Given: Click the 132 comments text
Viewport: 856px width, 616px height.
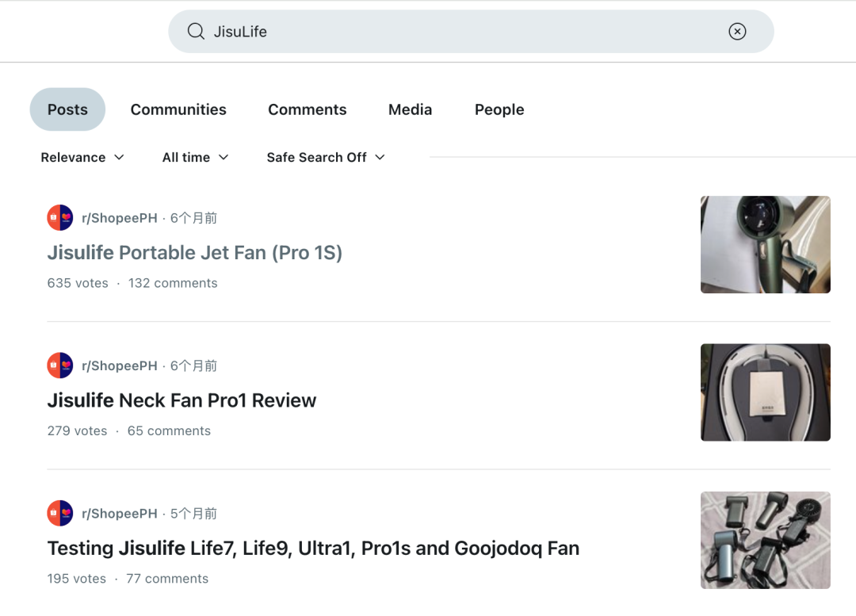Looking at the screenshot, I should (173, 283).
